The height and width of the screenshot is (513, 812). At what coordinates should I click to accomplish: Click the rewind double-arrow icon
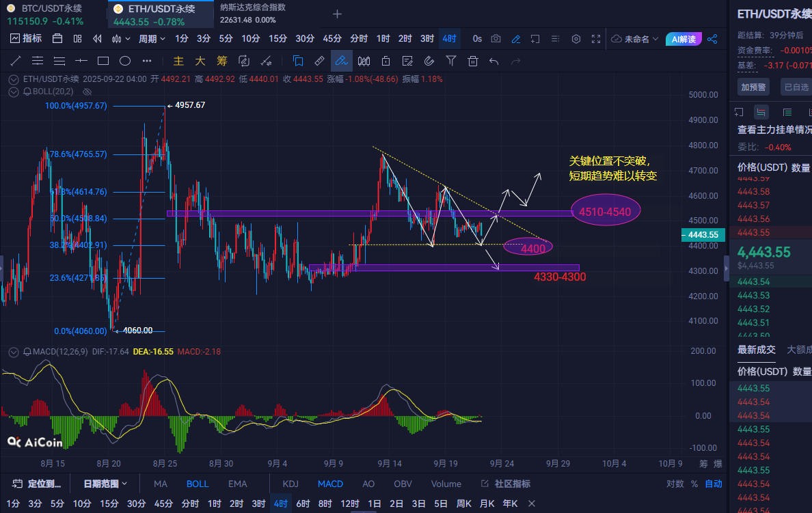pos(97,39)
